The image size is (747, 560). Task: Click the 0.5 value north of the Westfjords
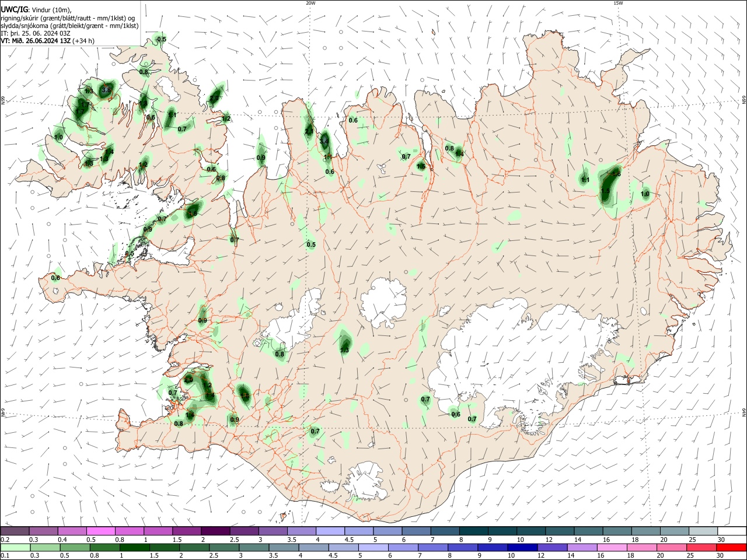162,39
